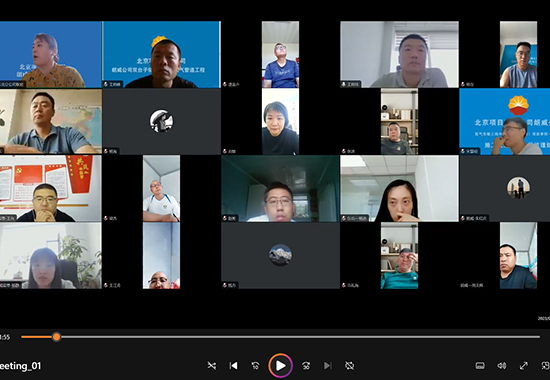Open the subtitles and captions options
550x380 pixels.
click(x=480, y=366)
